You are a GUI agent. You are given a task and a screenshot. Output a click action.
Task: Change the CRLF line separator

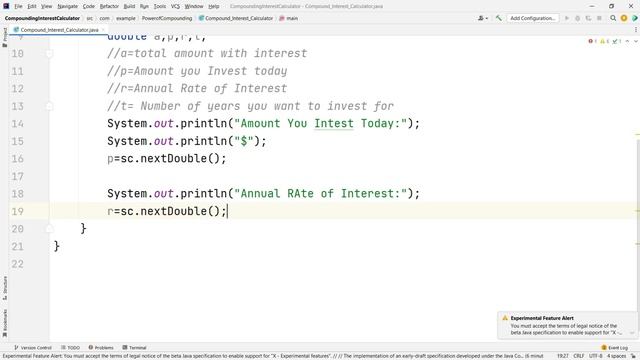coord(578,356)
